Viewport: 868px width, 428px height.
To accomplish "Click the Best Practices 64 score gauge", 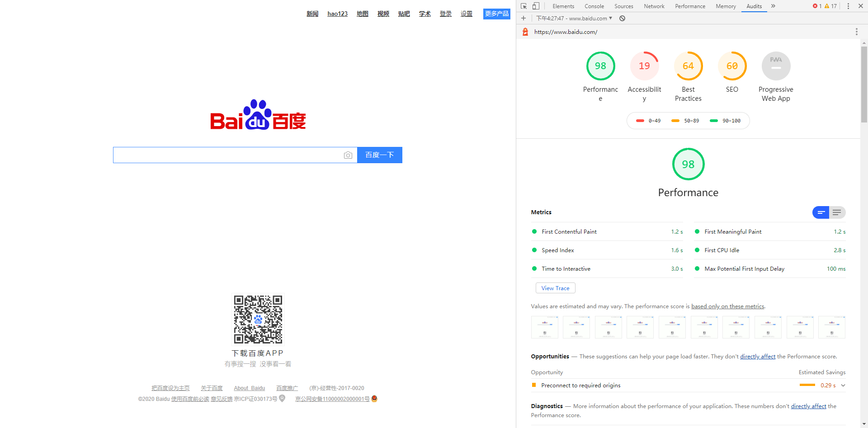I will point(688,66).
